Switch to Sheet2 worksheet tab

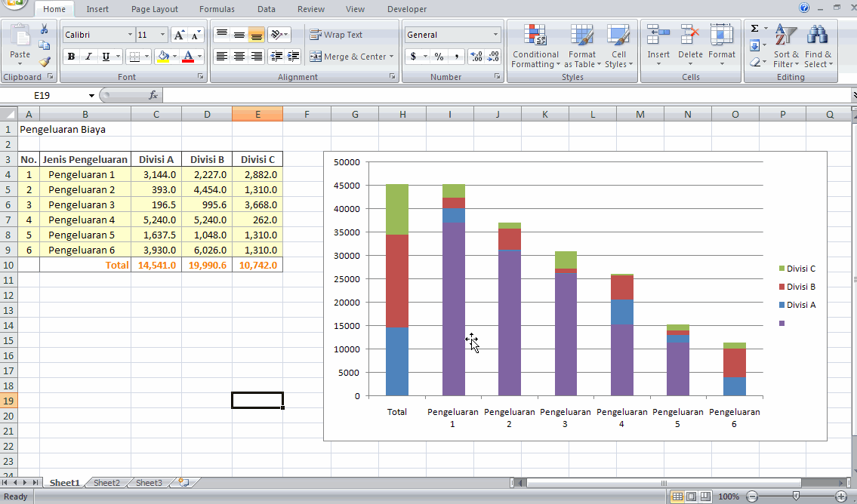pyautogui.click(x=106, y=483)
